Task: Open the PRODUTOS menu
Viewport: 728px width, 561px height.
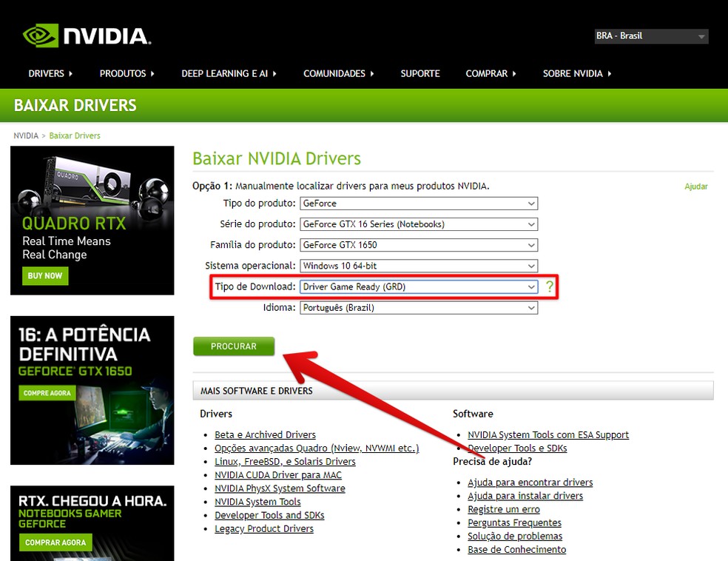Action: (x=127, y=73)
